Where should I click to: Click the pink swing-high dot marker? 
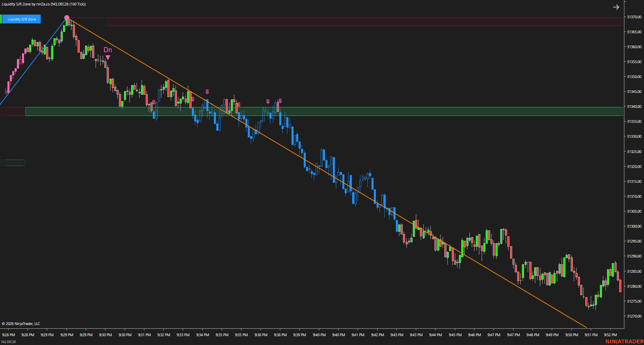pyautogui.click(x=67, y=18)
